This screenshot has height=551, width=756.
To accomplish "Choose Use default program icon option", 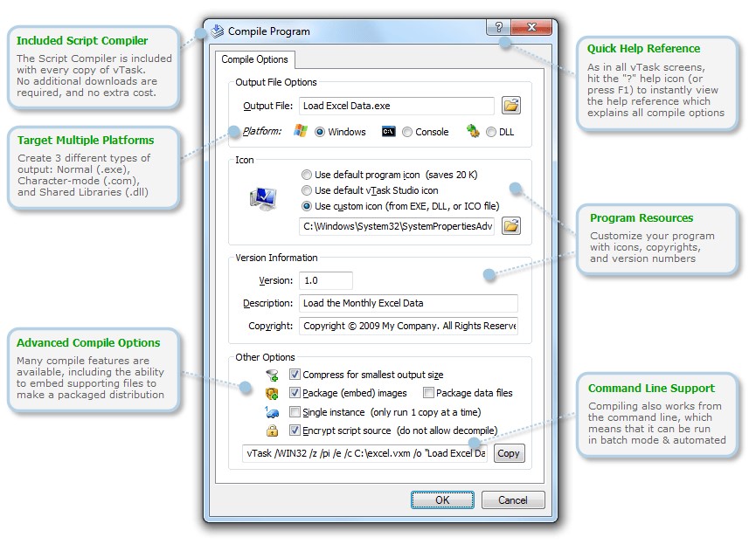I will click(x=307, y=175).
